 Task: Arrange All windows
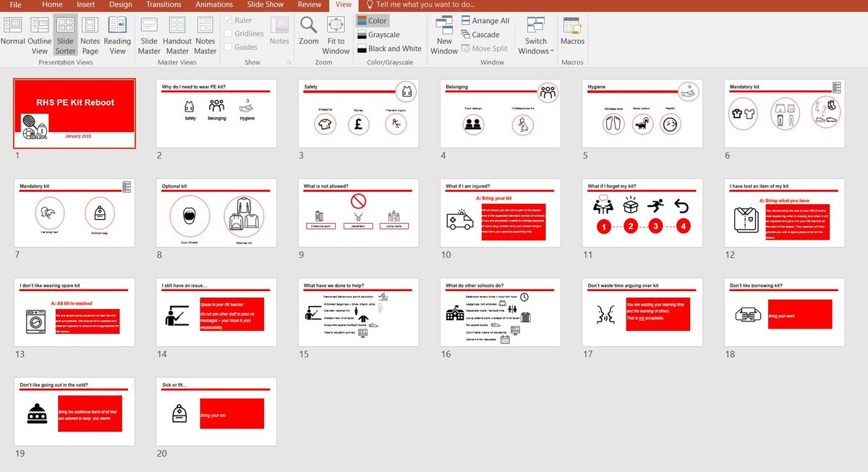tap(485, 21)
